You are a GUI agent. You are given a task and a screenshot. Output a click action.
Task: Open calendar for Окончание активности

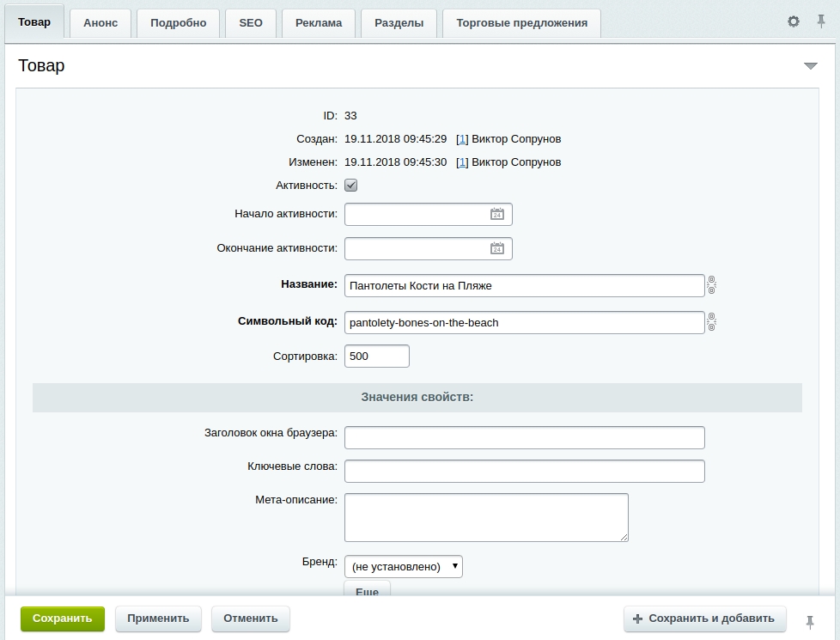tap(496, 248)
